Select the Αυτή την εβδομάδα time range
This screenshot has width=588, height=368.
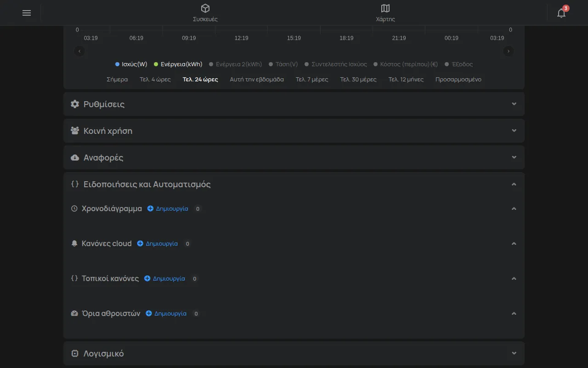[x=257, y=79]
